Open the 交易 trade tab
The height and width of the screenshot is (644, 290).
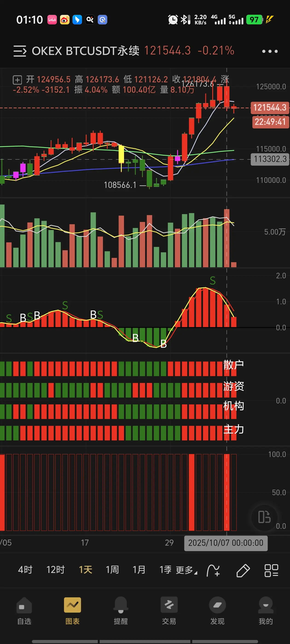(169, 611)
